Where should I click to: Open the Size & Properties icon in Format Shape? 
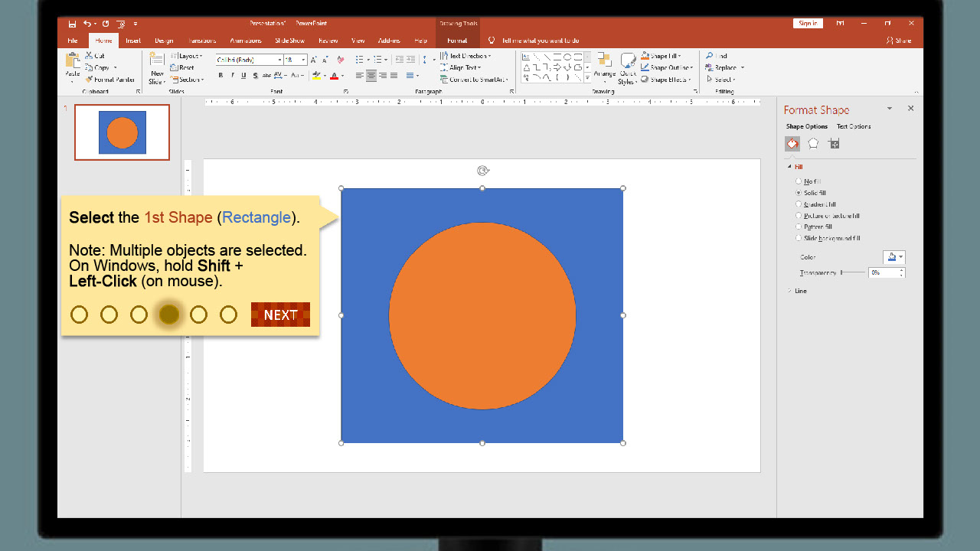834,143
